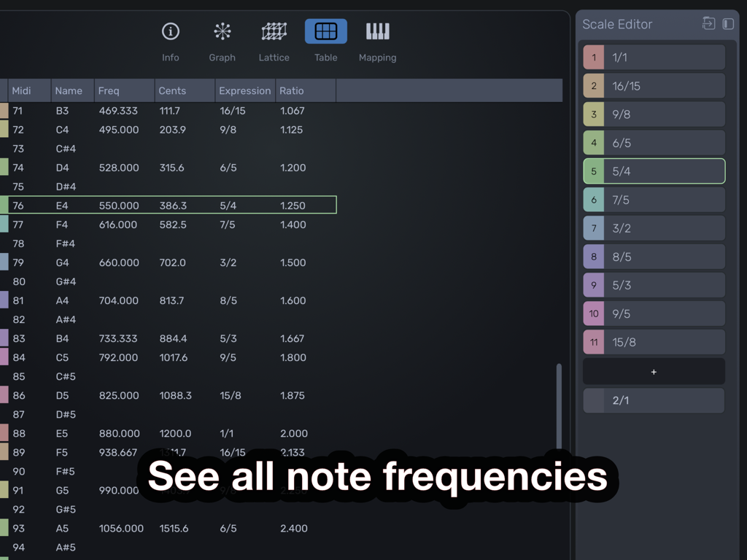
Task: Open the piano keyboard Mapping view
Action: coord(377,31)
